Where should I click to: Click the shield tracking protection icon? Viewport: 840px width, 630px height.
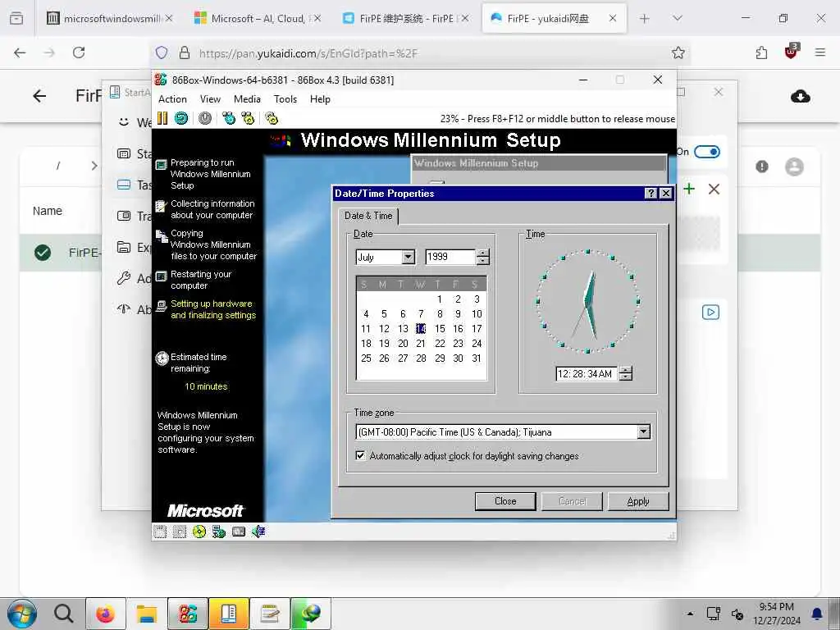162,52
